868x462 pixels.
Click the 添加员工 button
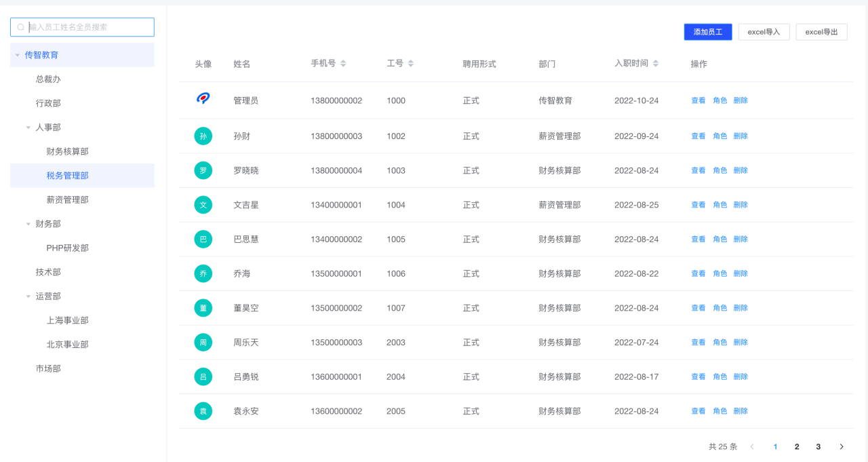click(x=708, y=32)
